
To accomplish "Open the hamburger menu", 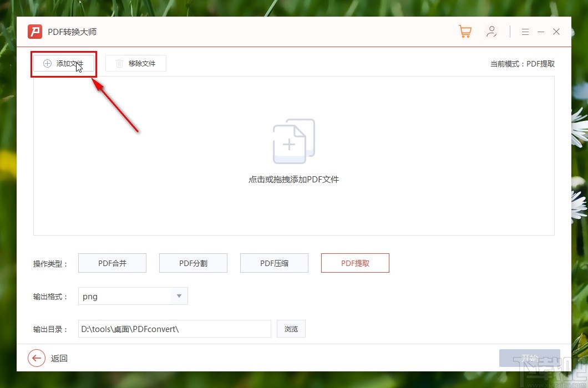I will (525, 32).
